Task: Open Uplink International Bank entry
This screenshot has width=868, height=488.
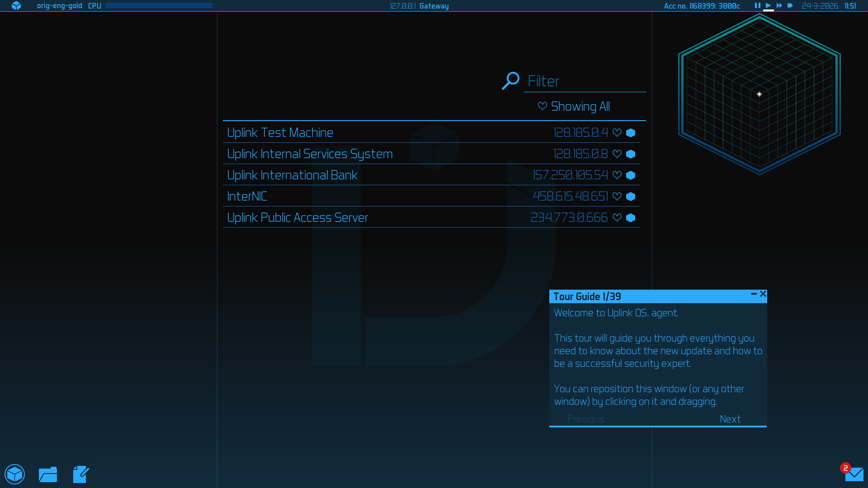Action: pos(431,175)
